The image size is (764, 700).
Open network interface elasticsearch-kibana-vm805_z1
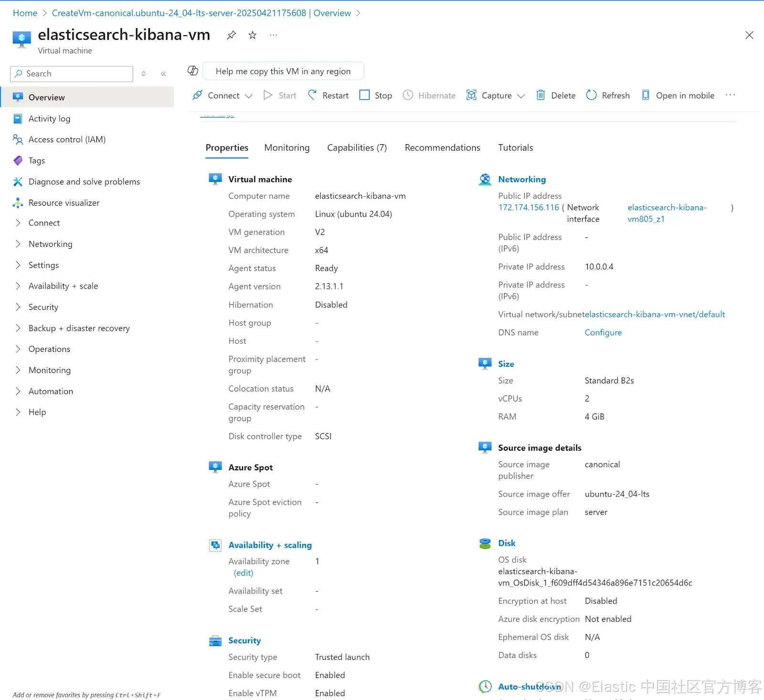pyautogui.click(x=667, y=213)
